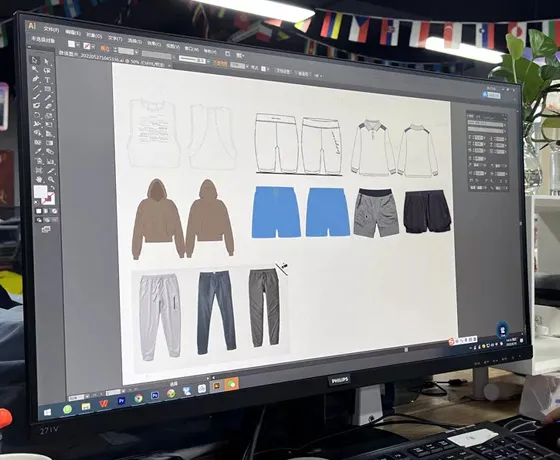This screenshot has width=560, height=460.
Task: Open the 选择(S) Select menu
Action: tap(135, 41)
